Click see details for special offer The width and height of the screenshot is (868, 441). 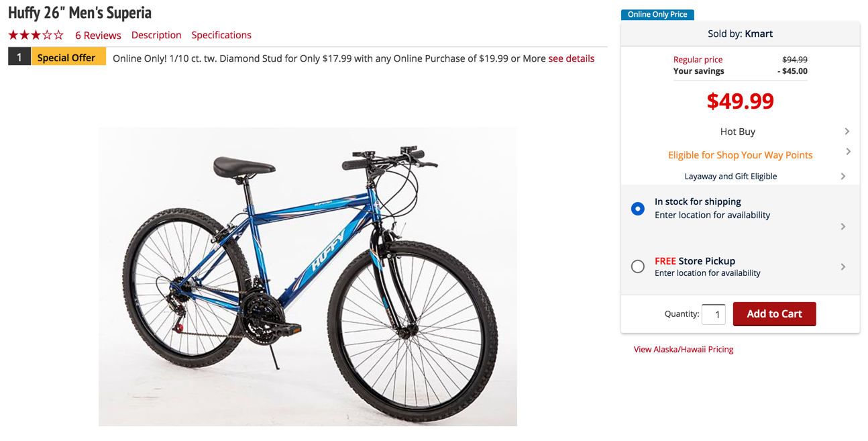pyautogui.click(x=571, y=58)
